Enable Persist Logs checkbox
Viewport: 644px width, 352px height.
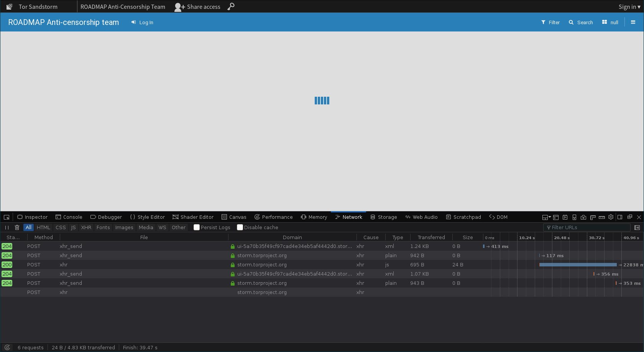coord(197,227)
